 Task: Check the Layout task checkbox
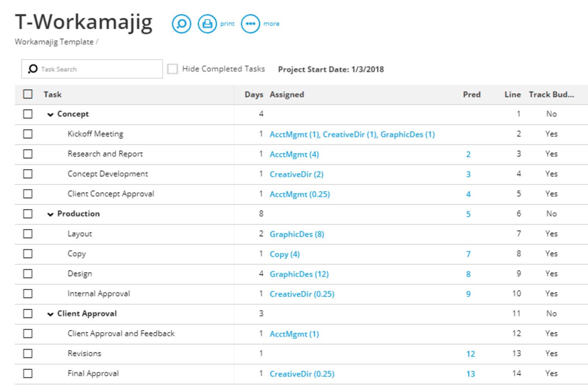28,234
